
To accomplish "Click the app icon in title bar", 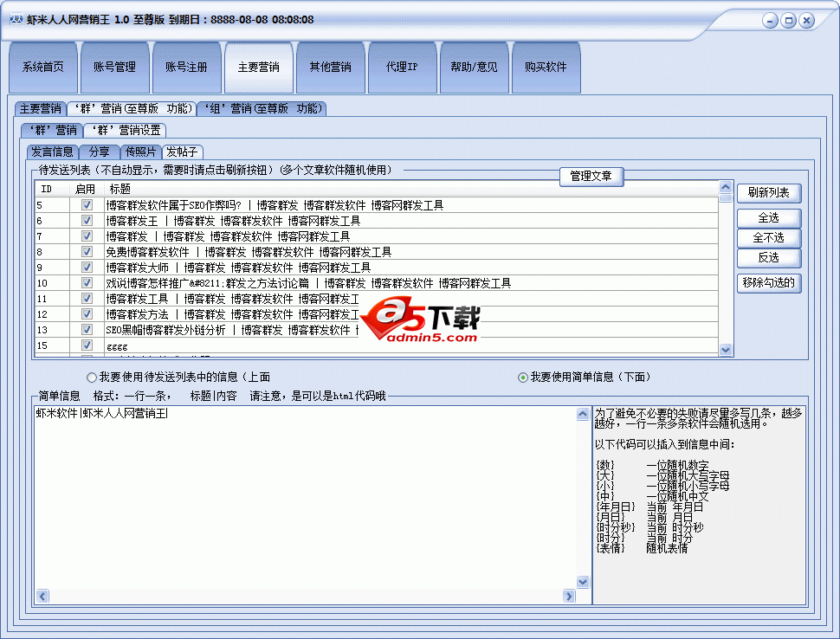I will [x=16, y=19].
